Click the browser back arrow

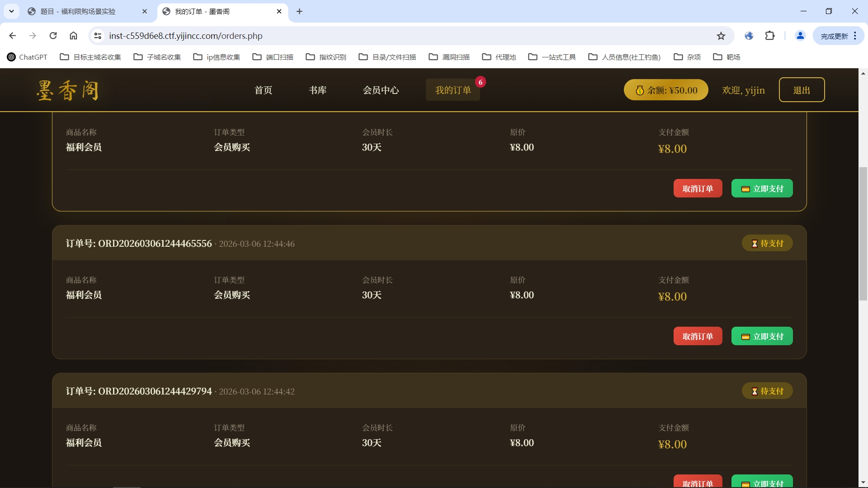[x=13, y=36]
